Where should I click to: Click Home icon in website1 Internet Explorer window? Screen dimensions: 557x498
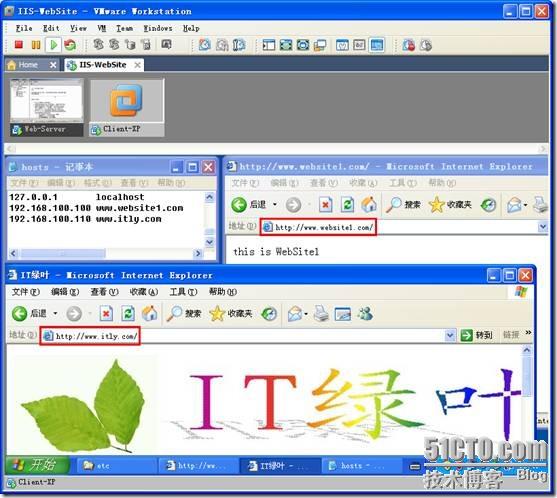point(369,205)
